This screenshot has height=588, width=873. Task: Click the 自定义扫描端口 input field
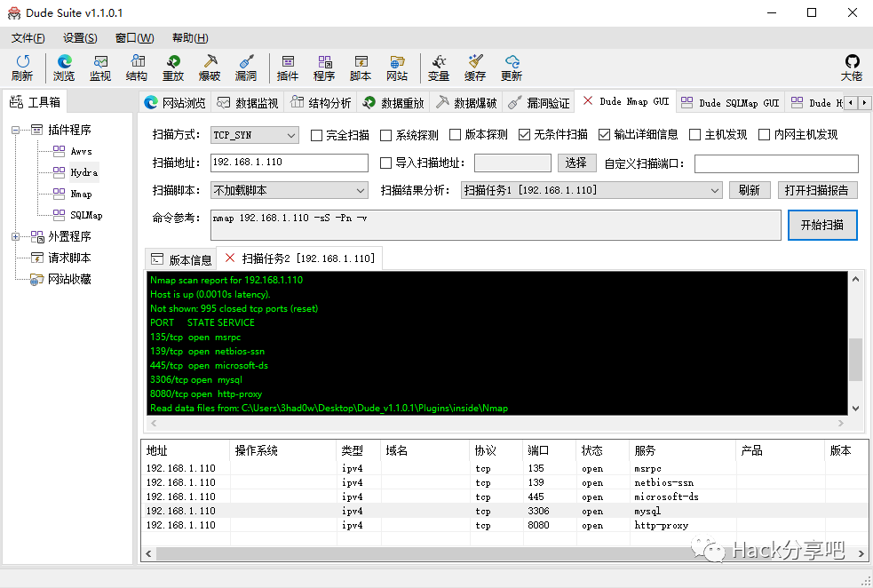tap(776, 163)
